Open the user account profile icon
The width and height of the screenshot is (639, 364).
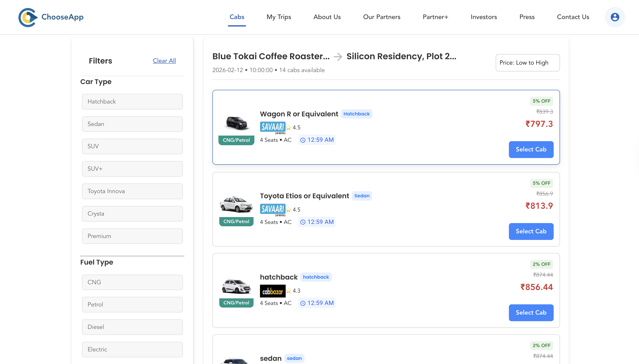click(x=615, y=17)
